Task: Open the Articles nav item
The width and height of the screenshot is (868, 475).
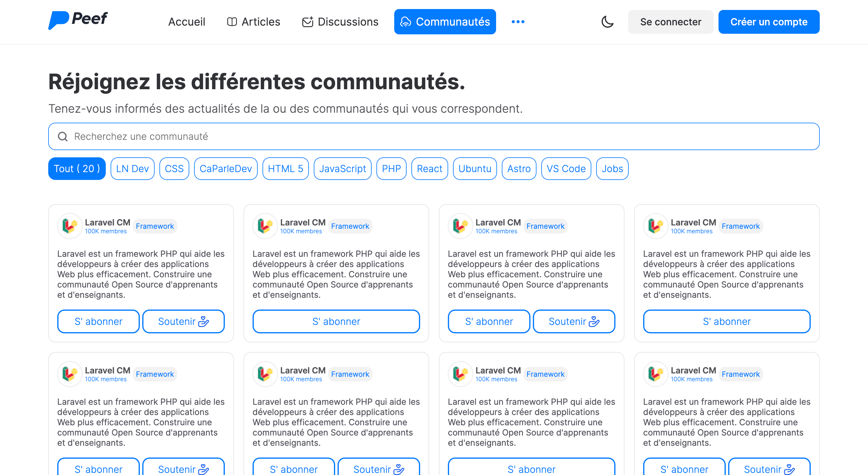Action: pyautogui.click(x=253, y=22)
